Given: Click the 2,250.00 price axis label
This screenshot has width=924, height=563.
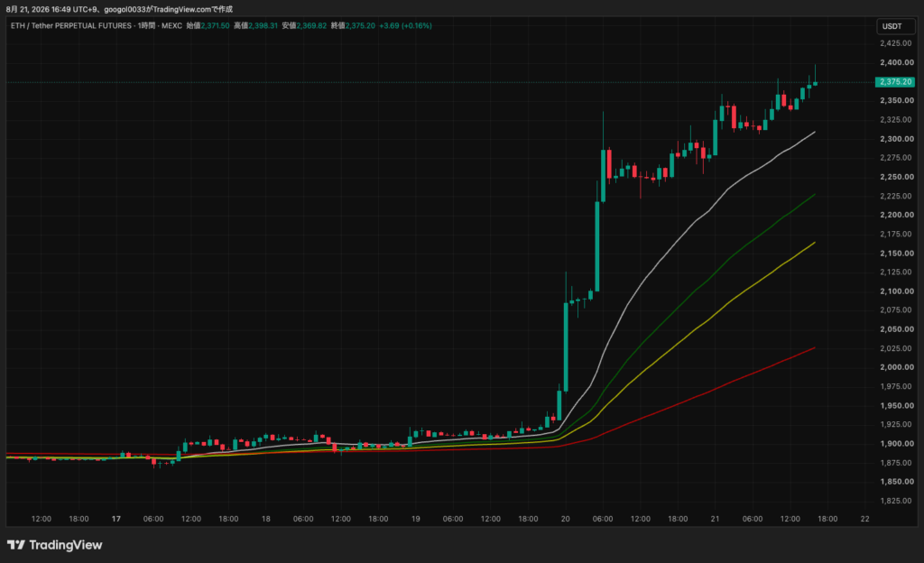Looking at the screenshot, I should [x=897, y=177].
